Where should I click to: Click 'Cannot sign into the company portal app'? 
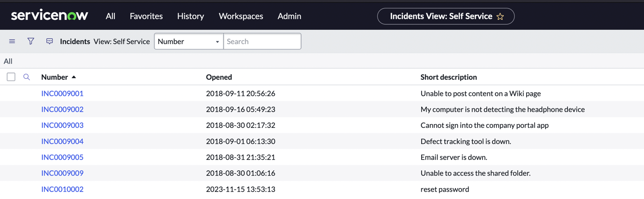point(485,125)
